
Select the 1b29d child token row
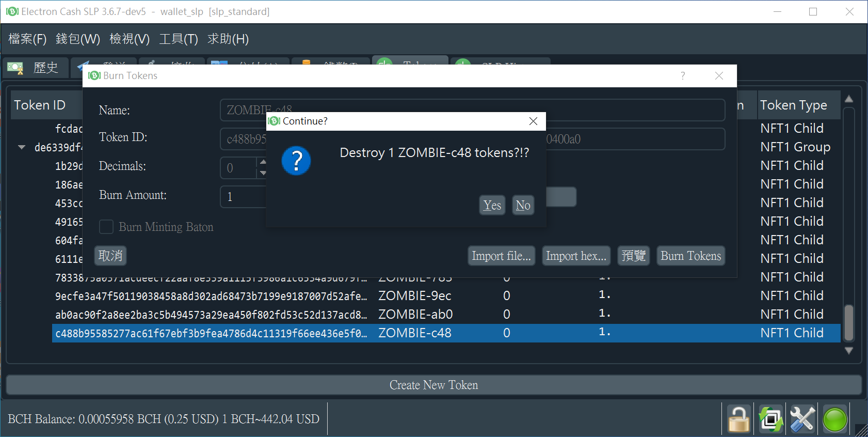click(x=69, y=166)
